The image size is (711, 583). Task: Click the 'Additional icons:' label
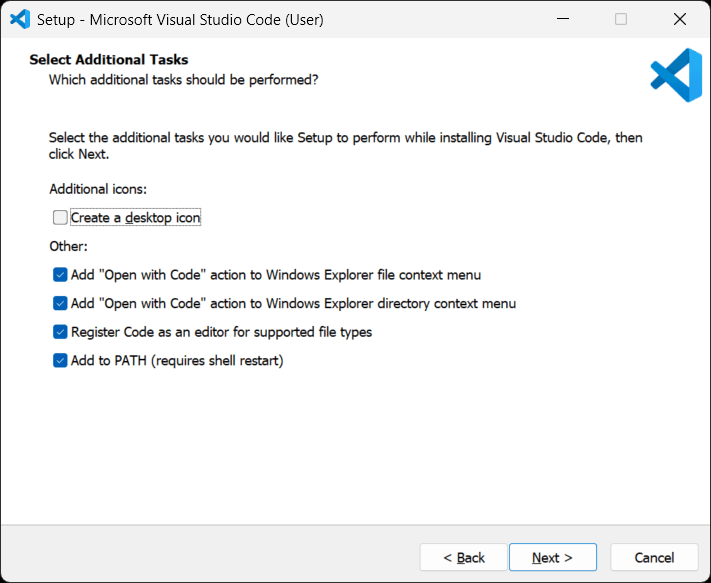(98, 189)
